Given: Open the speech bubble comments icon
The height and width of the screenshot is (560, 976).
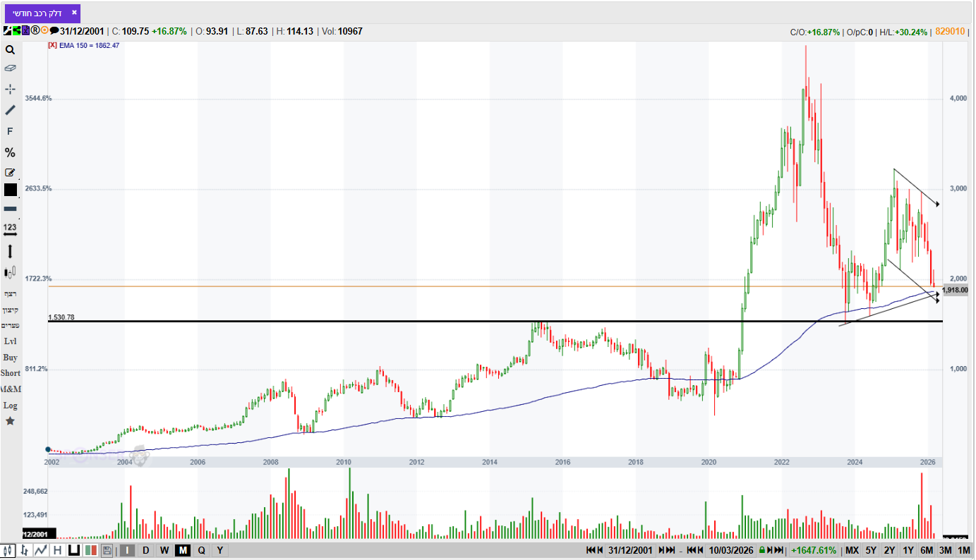Looking at the screenshot, I should pos(54,31).
